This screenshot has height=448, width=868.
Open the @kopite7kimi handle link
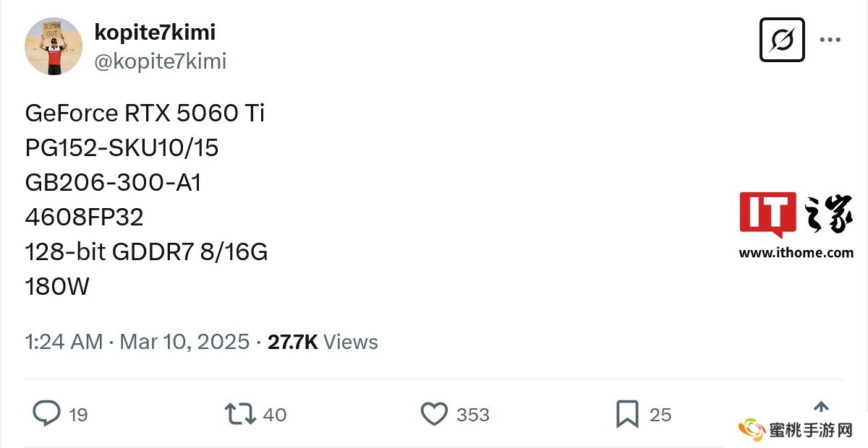click(161, 61)
